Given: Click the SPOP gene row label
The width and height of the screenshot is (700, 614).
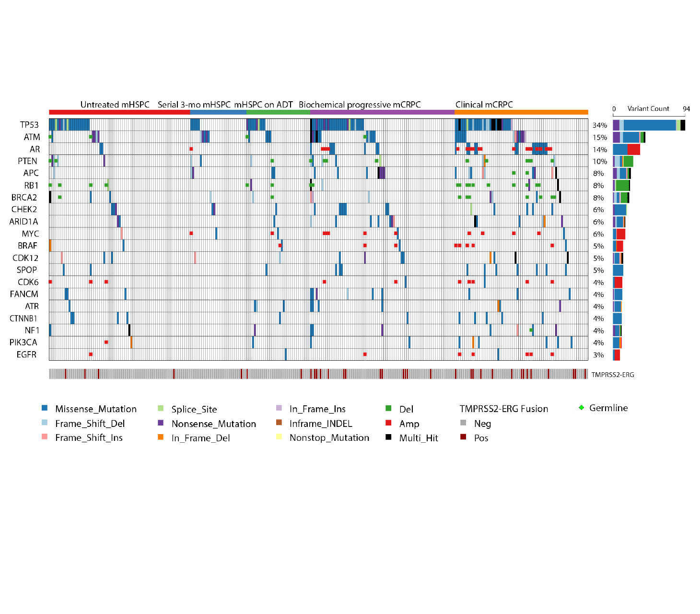Looking at the screenshot, I should [x=27, y=270].
